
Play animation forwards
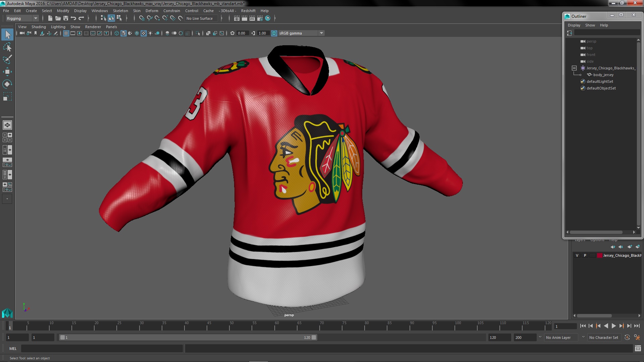click(613, 326)
